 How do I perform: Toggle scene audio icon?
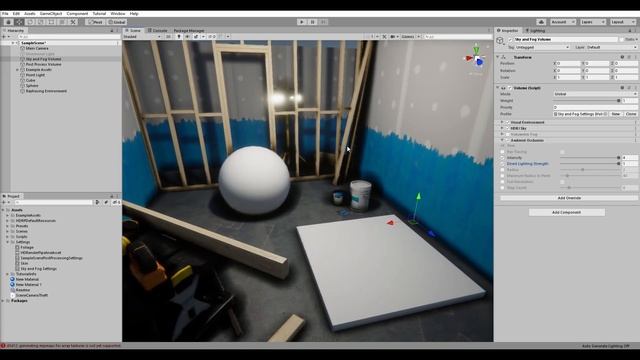pos(187,37)
